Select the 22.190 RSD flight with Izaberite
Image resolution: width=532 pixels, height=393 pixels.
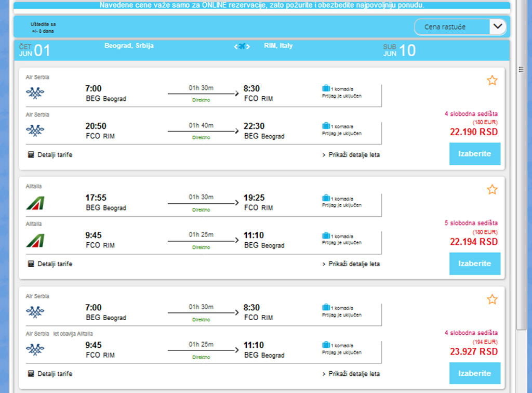pos(475,154)
